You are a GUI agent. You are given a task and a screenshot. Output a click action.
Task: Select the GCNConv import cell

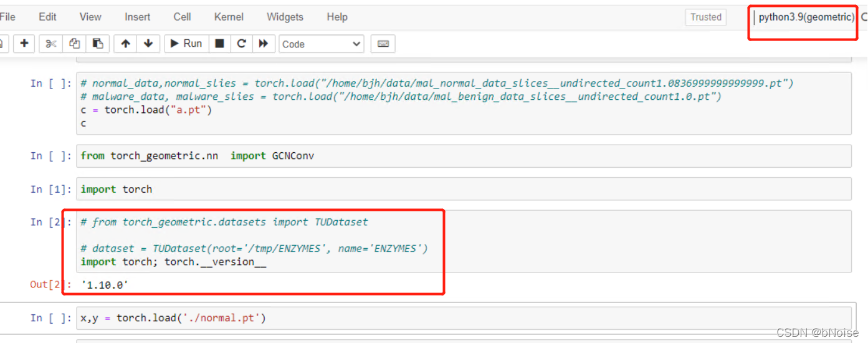click(464, 156)
